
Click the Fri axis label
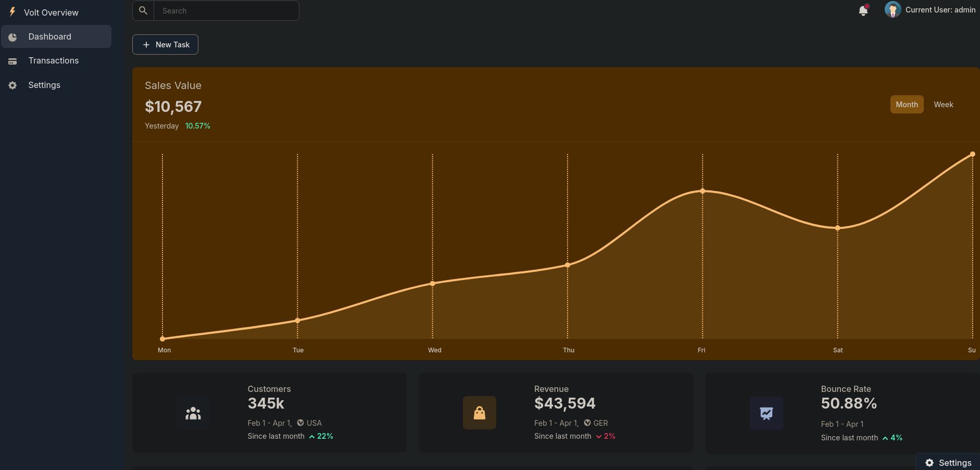701,350
